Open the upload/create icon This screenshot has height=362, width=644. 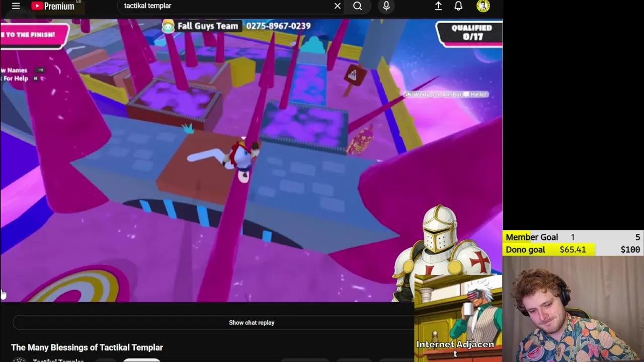tap(438, 6)
